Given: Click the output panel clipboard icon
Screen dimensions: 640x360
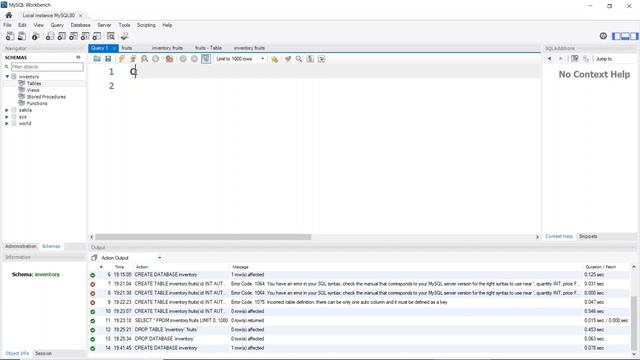Looking at the screenshot, I should pos(94,258).
